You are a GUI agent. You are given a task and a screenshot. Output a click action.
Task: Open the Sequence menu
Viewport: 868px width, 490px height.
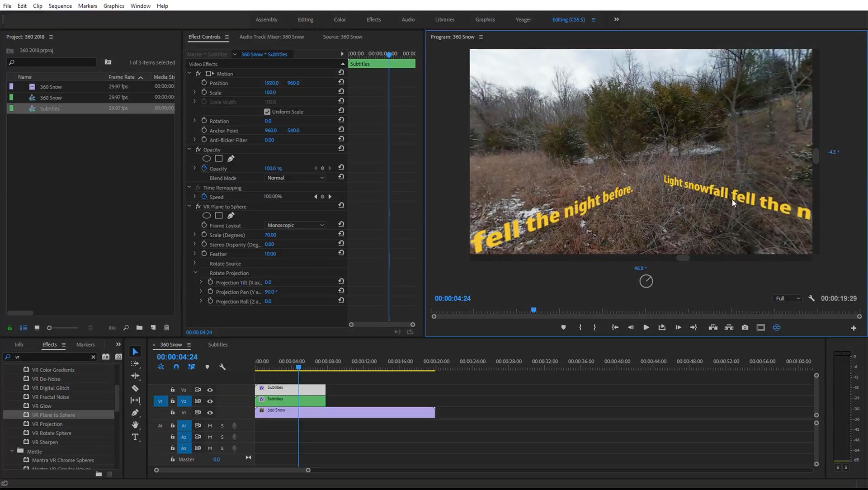tap(60, 6)
